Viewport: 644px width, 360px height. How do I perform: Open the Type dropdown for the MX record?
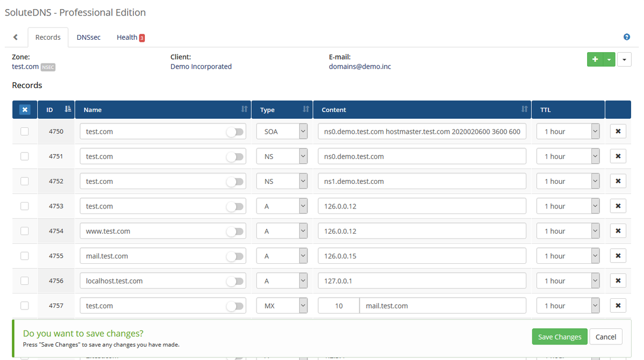pos(282,305)
